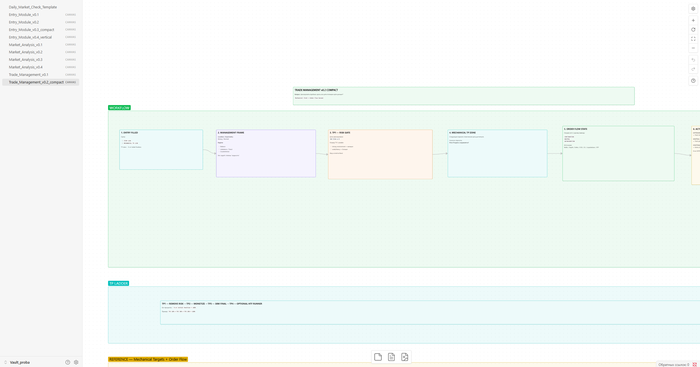The image size is (700, 367).
Task: Select the Management Frame card
Action: 266,154
